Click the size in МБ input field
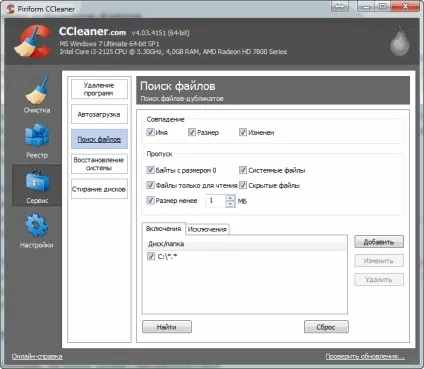 click(x=216, y=201)
